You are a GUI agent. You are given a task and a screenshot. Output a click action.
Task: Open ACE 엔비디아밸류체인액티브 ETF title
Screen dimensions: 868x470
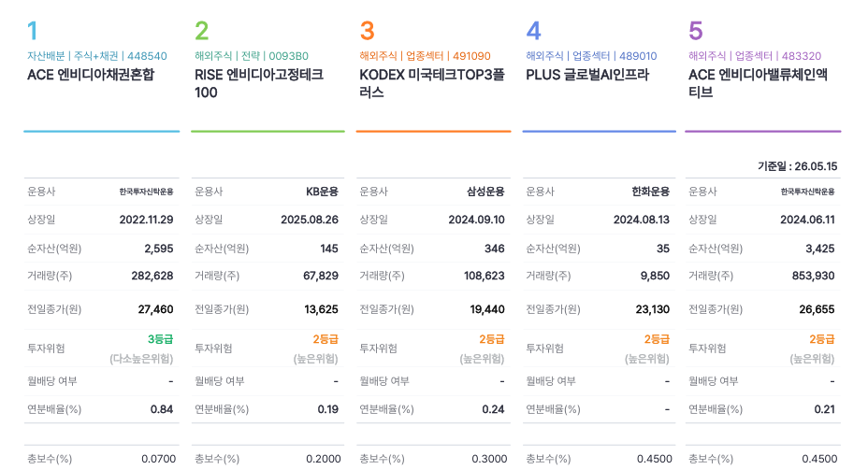(x=758, y=83)
